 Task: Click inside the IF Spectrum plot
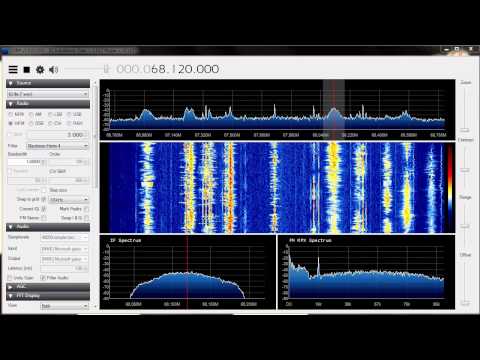(x=188, y=272)
